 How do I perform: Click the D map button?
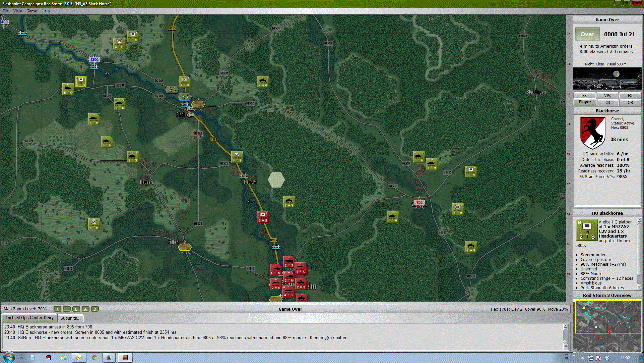coord(95,309)
